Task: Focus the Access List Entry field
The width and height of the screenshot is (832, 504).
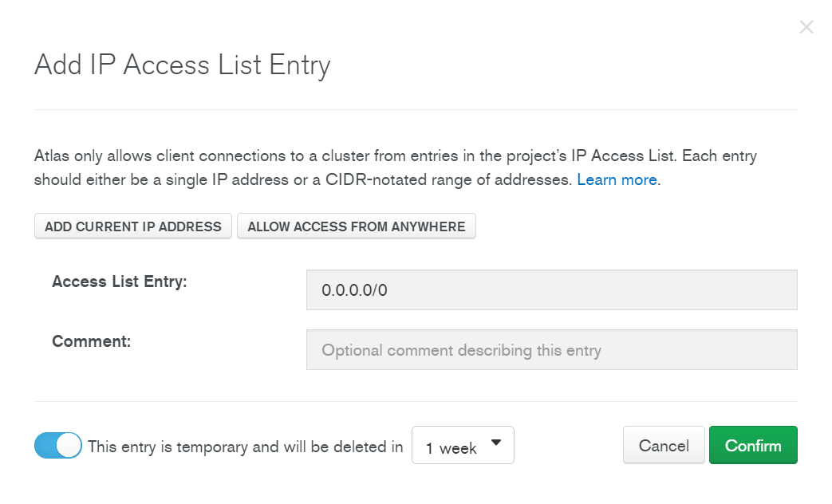Action: (551, 289)
